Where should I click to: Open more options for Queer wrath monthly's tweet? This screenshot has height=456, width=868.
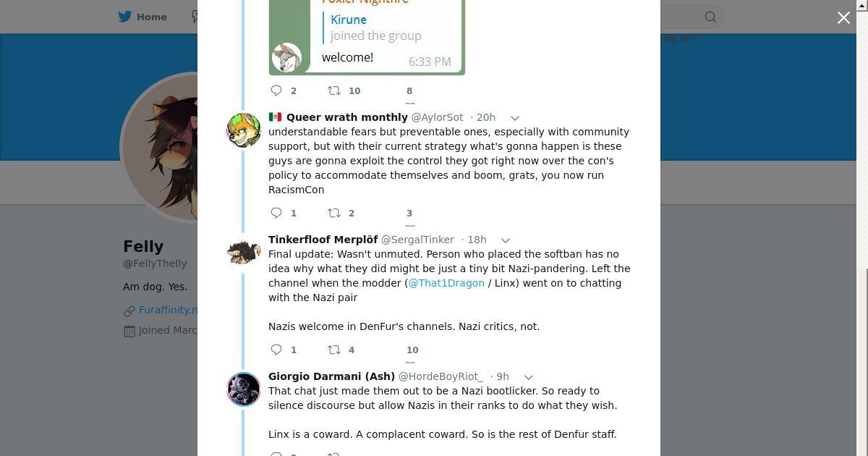pos(515,117)
